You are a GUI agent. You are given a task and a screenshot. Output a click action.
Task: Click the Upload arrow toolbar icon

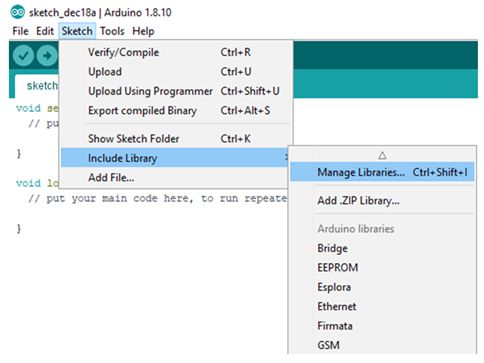47,55
